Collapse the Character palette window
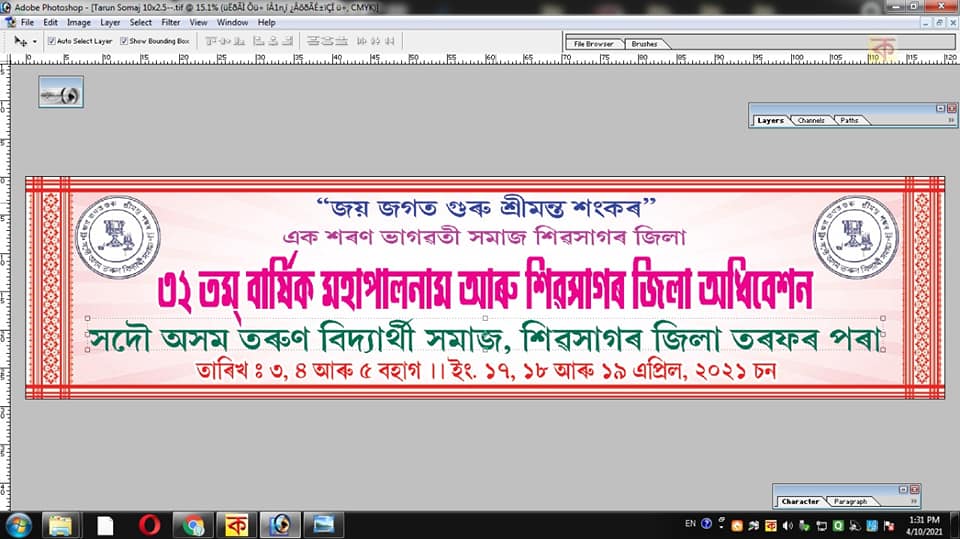 pyautogui.click(x=903, y=489)
